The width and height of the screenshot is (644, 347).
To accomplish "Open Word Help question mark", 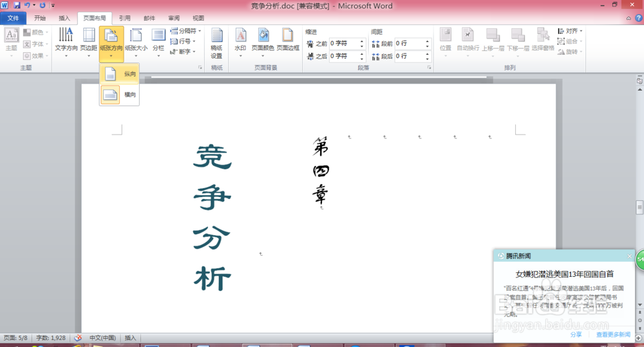I will (x=639, y=18).
